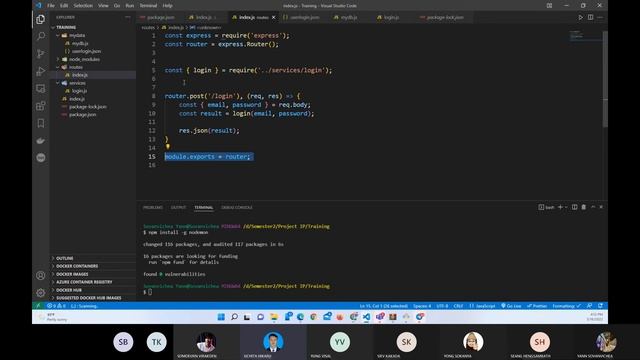Click Ln 15, Col 1 cursor position

384,306
